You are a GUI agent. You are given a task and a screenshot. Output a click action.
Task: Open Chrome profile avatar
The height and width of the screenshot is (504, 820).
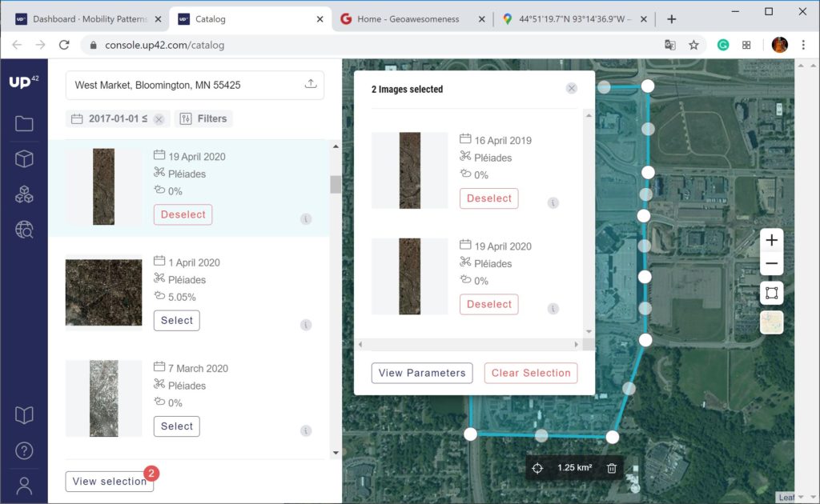coord(779,46)
